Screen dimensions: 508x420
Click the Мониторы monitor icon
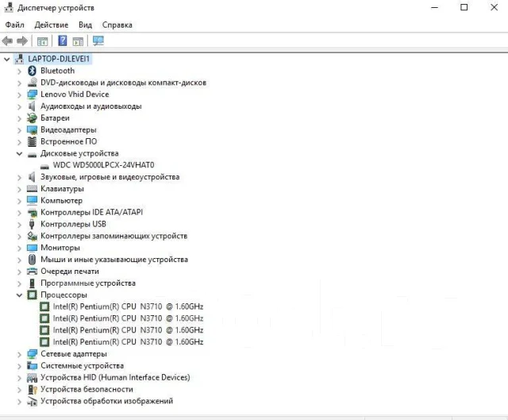pyautogui.click(x=32, y=248)
